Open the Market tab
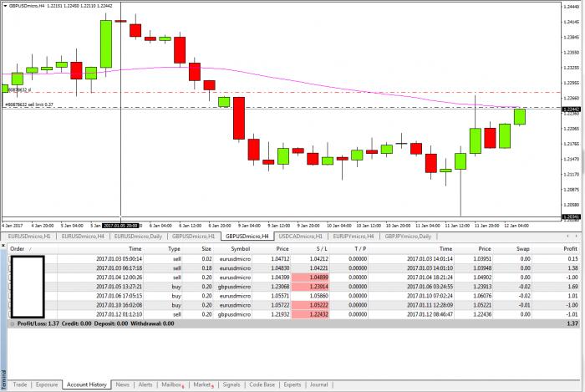Screen dimensions: 585x392 point(203,384)
